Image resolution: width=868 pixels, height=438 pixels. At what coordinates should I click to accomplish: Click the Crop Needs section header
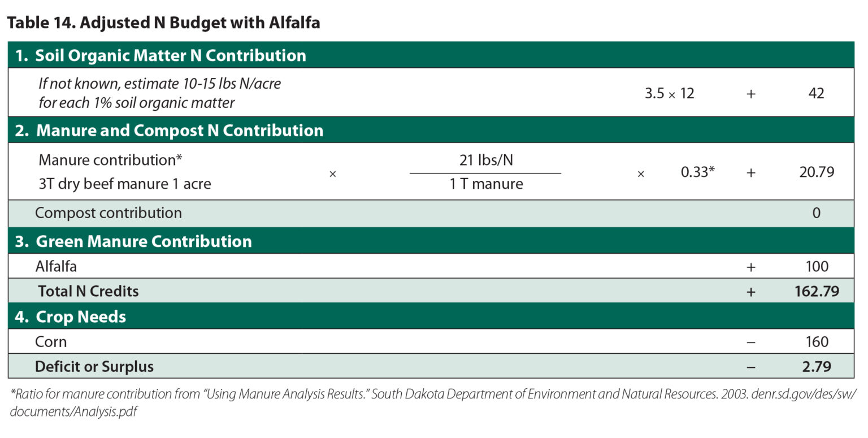click(81, 316)
